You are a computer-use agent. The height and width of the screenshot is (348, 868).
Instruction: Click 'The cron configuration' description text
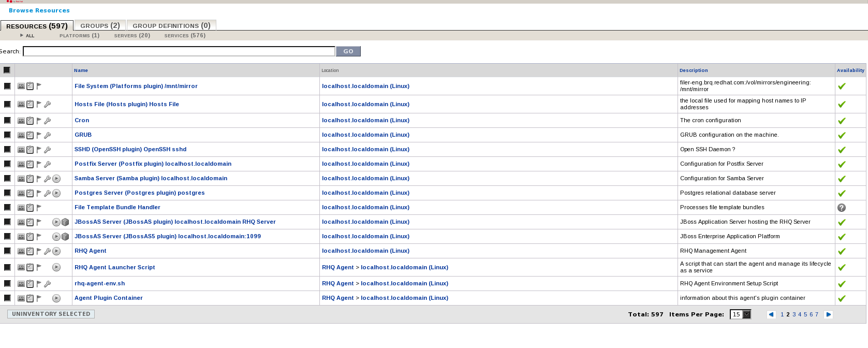tap(711, 120)
